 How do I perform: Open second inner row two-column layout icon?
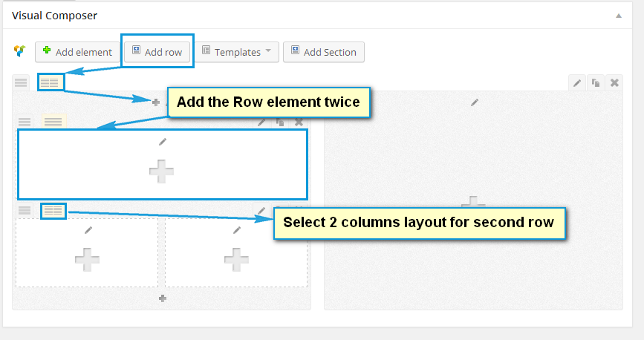tap(53, 211)
